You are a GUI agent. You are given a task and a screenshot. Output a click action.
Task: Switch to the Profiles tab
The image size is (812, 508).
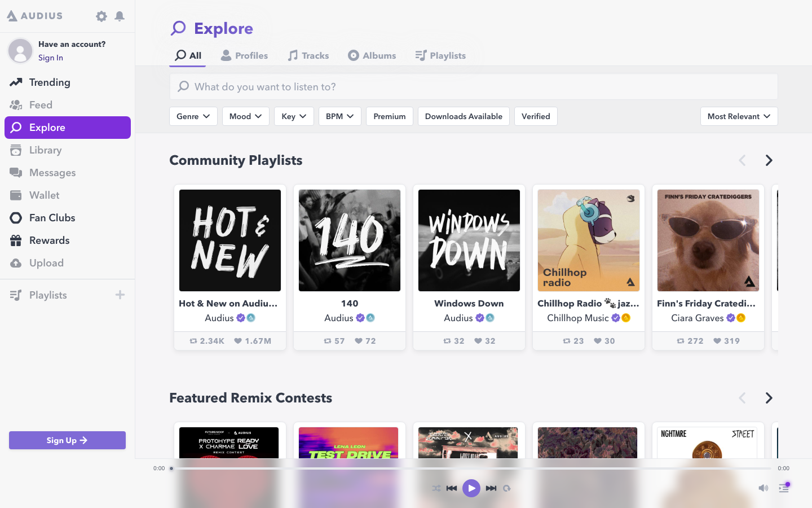coord(244,55)
